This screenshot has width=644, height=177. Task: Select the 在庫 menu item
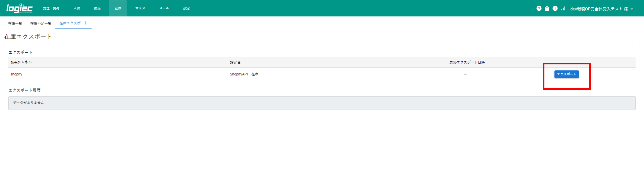[118, 8]
